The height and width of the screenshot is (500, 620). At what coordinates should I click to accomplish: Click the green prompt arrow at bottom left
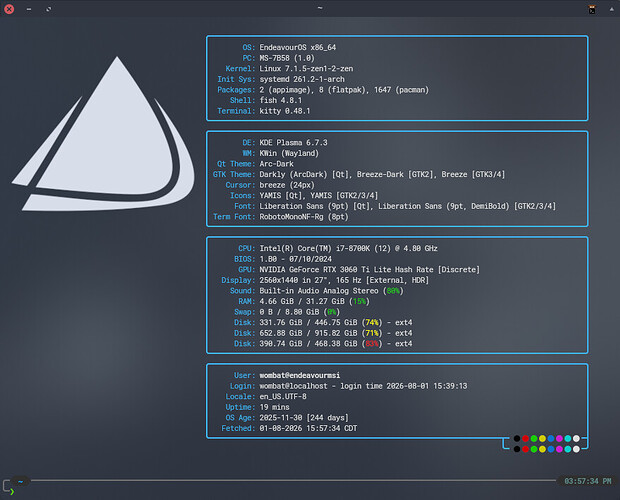12,491
